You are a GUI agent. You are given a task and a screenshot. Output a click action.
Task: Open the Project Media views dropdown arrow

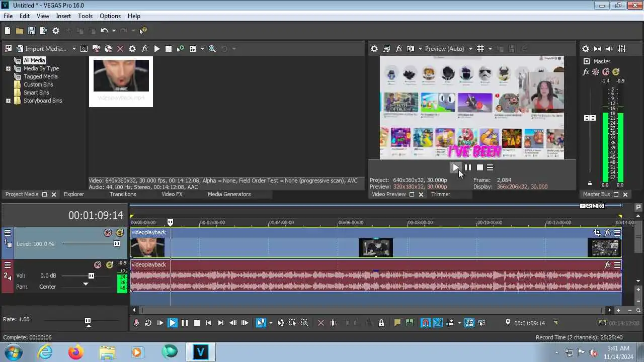tap(202, 49)
